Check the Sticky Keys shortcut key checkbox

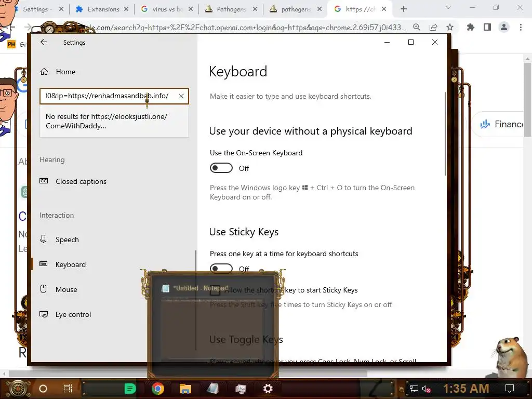point(215,290)
